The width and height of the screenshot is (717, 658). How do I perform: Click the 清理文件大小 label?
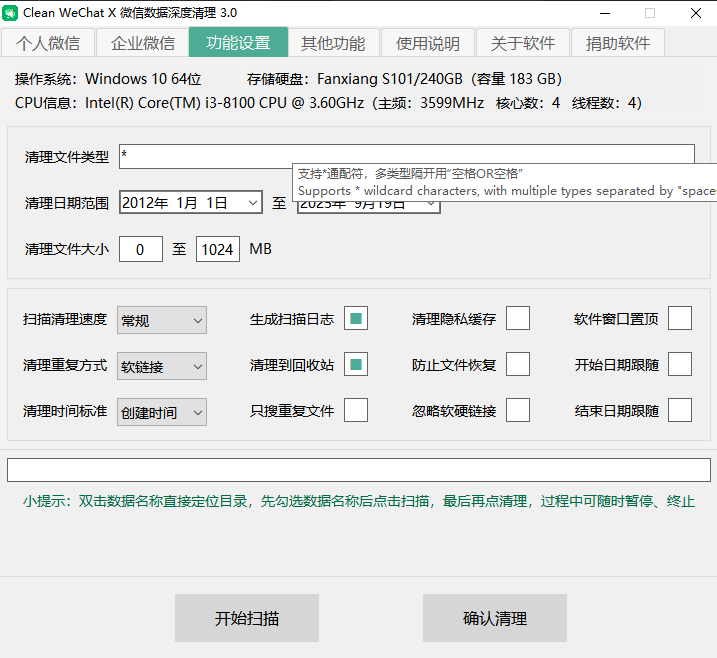67,249
